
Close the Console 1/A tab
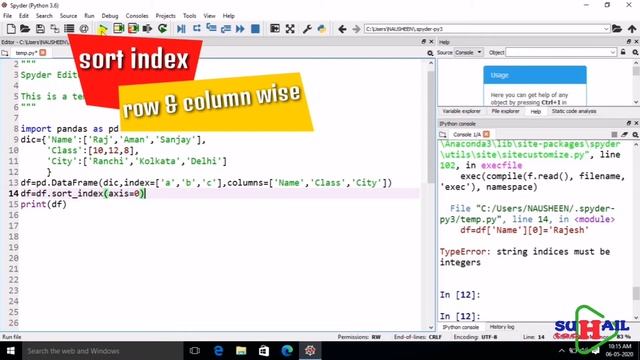pyautogui.click(x=486, y=134)
